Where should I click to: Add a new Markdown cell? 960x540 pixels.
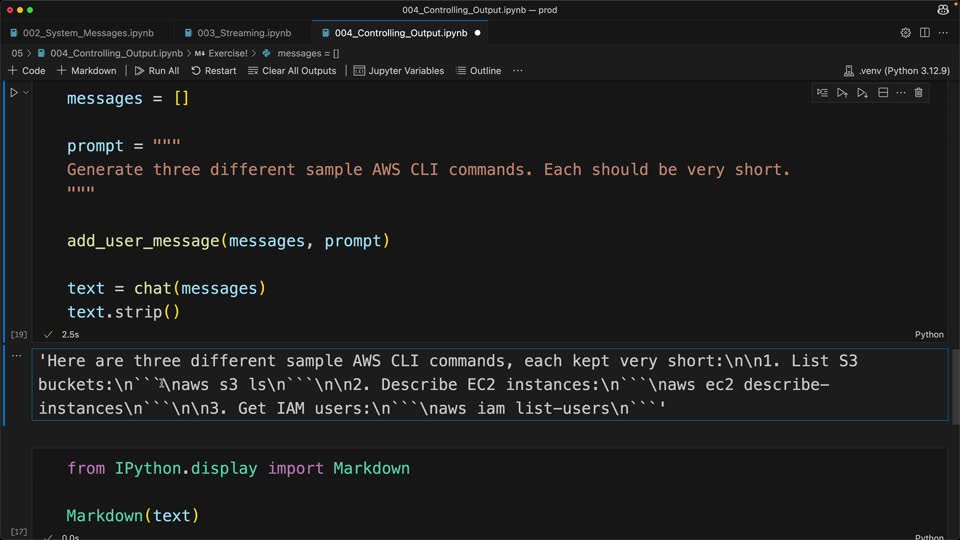coord(86,70)
